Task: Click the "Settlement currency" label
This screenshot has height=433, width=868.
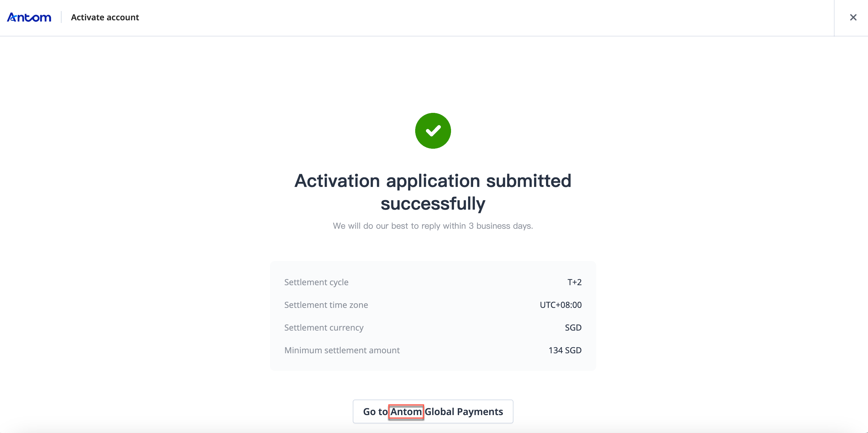Action: (323, 328)
